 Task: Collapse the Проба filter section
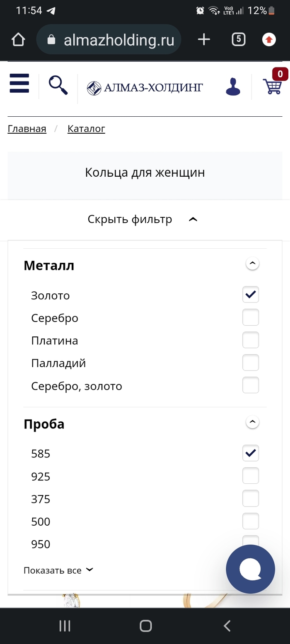[x=252, y=422]
